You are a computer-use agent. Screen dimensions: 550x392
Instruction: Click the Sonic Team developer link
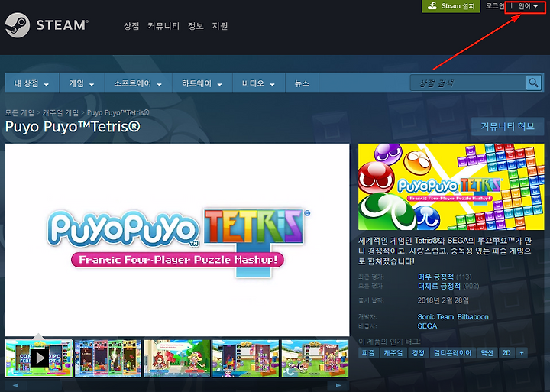coord(435,317)
